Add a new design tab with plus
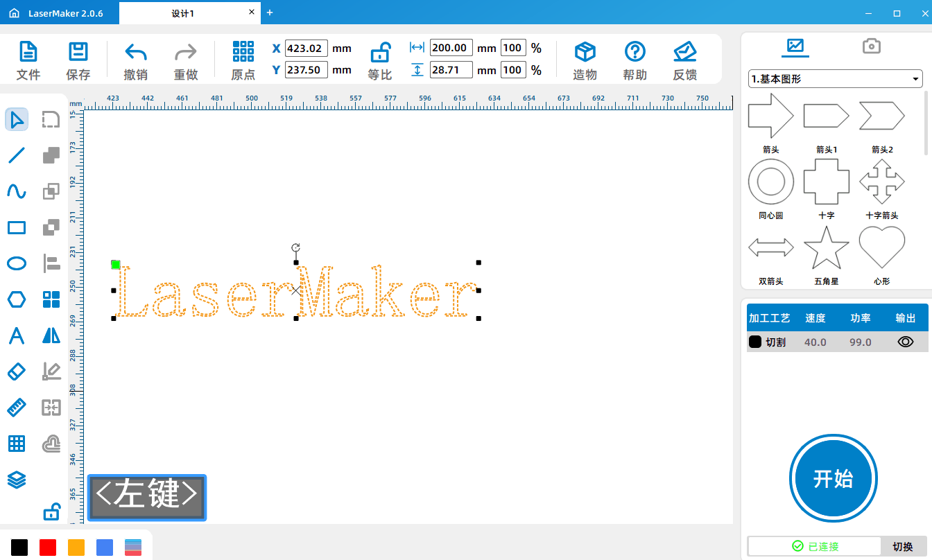 pyautogui.click(x=270, y=12)
